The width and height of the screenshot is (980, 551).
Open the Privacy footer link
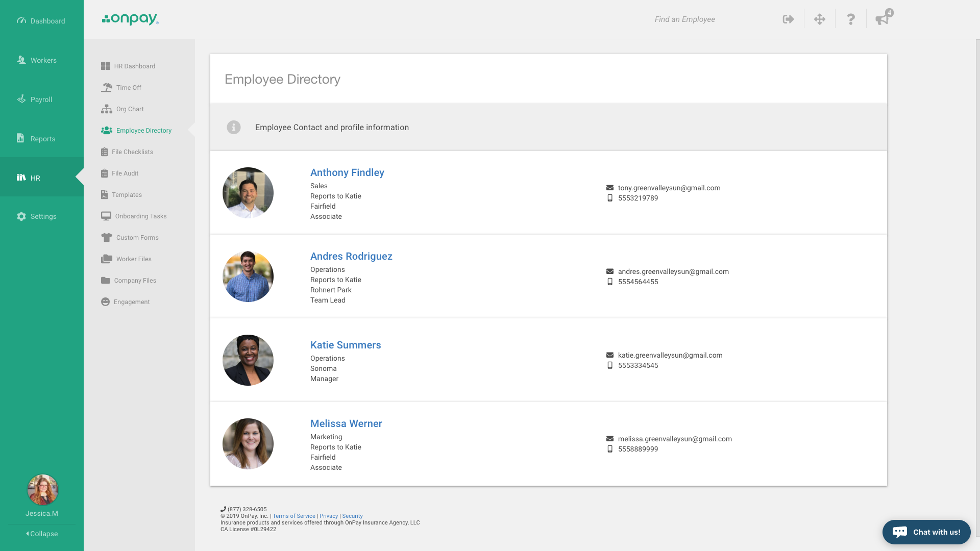coord(329,516)
